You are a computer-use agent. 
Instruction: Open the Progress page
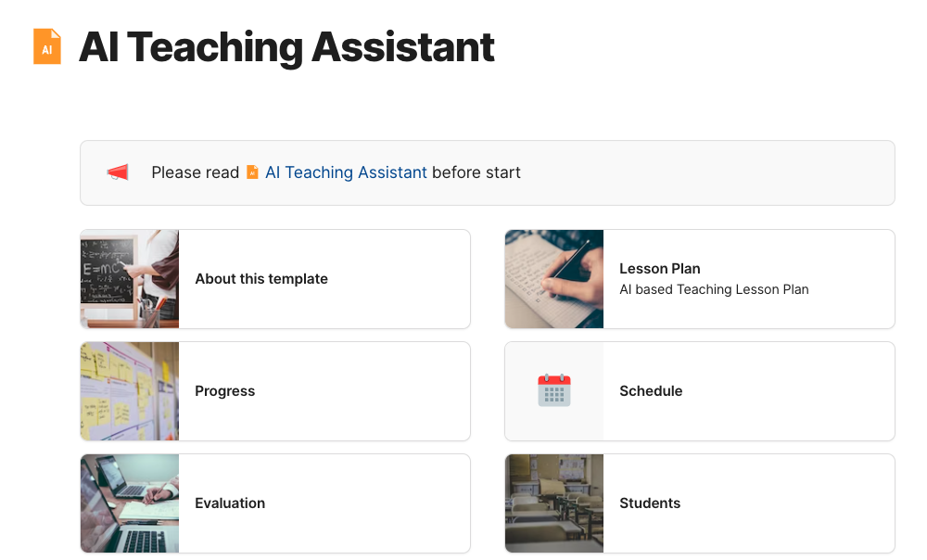[x=224, y=390]
